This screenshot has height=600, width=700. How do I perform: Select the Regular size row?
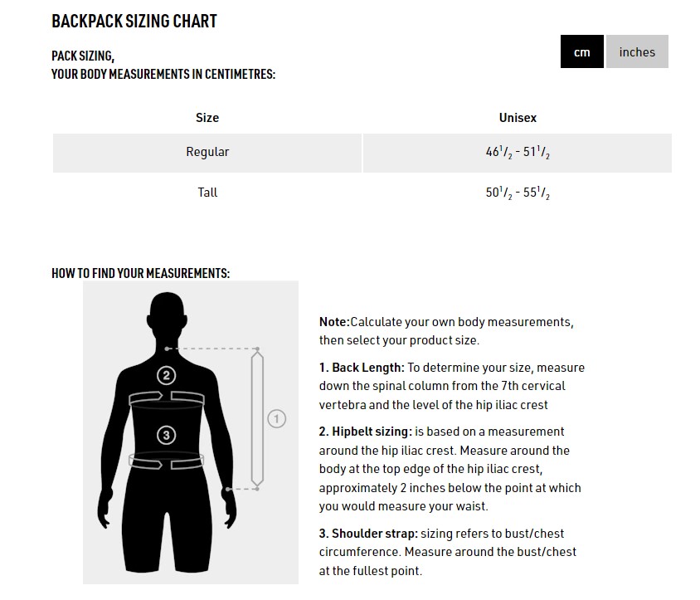(207, 153)
